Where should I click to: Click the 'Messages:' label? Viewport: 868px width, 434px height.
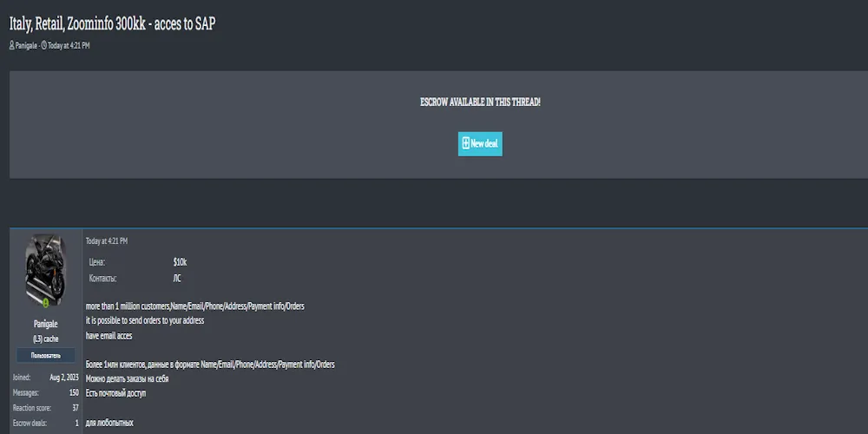(25, 392)
